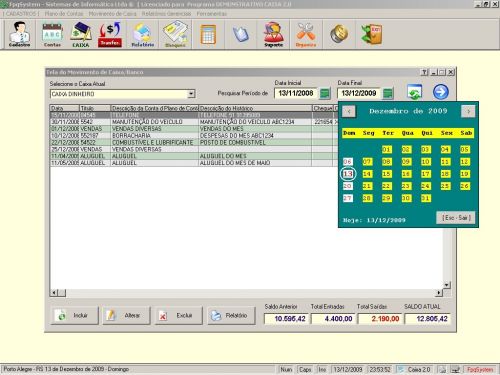Click the network icon in status bar

point(455,369)
